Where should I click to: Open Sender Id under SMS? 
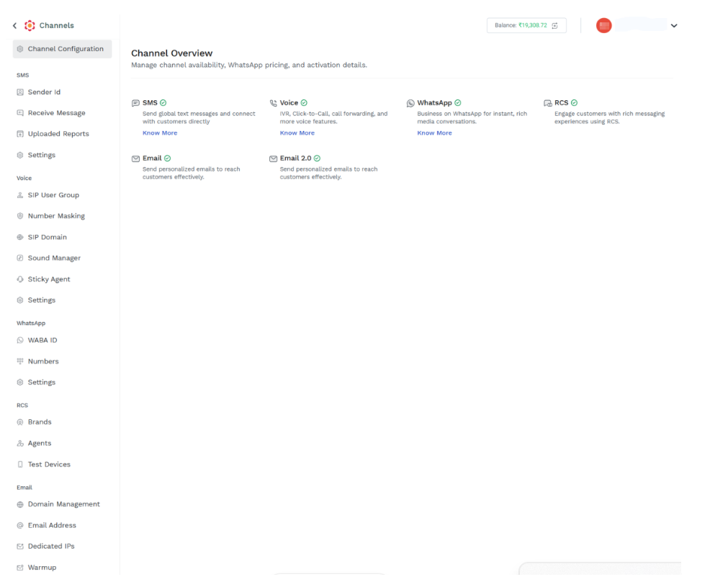coord(44,92)
